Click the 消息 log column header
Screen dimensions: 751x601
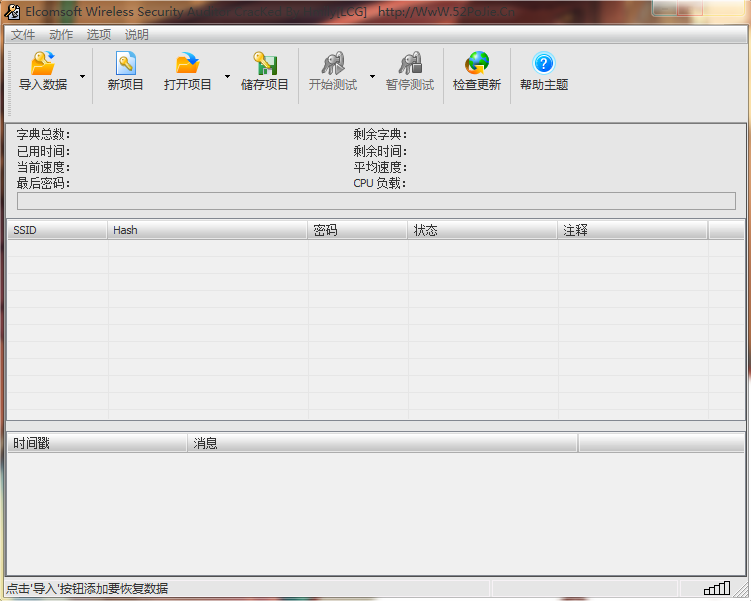tap(382, 443)
